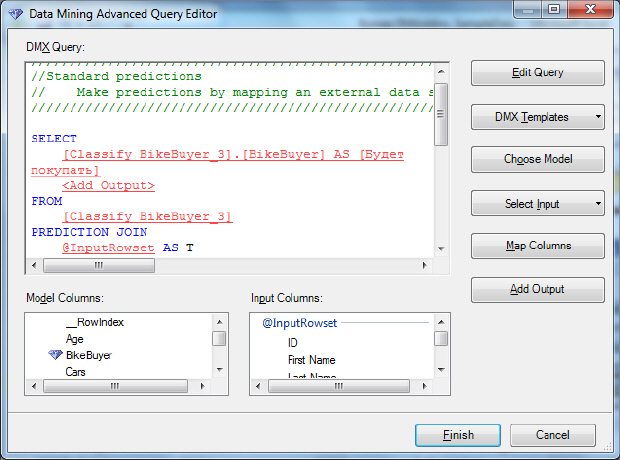Click scroll up arrow in Input Columns list
Image resolution: width=620 pixels, height=460 pixels.
(x=442, y=322)
